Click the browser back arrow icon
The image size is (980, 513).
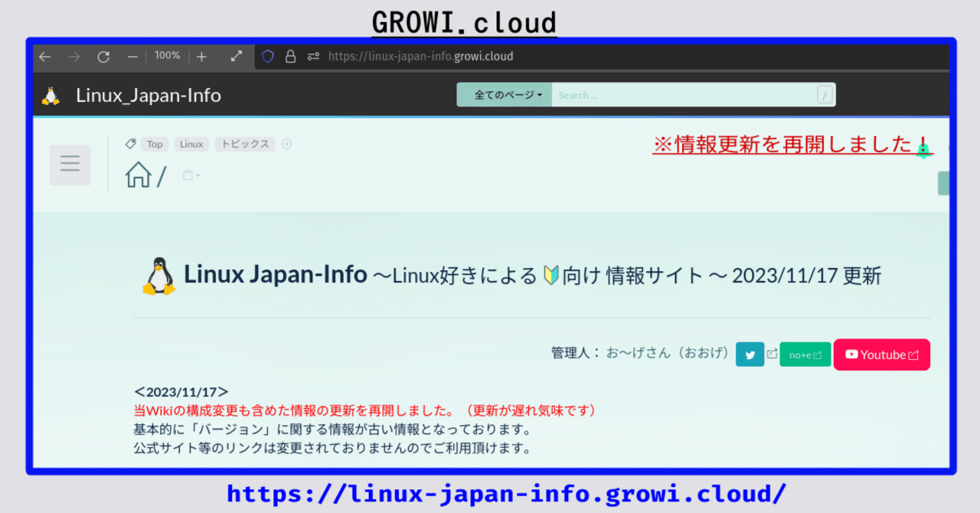point(44,56)
